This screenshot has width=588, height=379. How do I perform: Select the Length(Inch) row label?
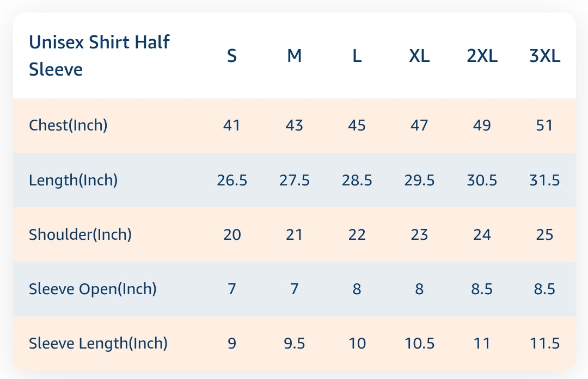(x=73, y=180)
